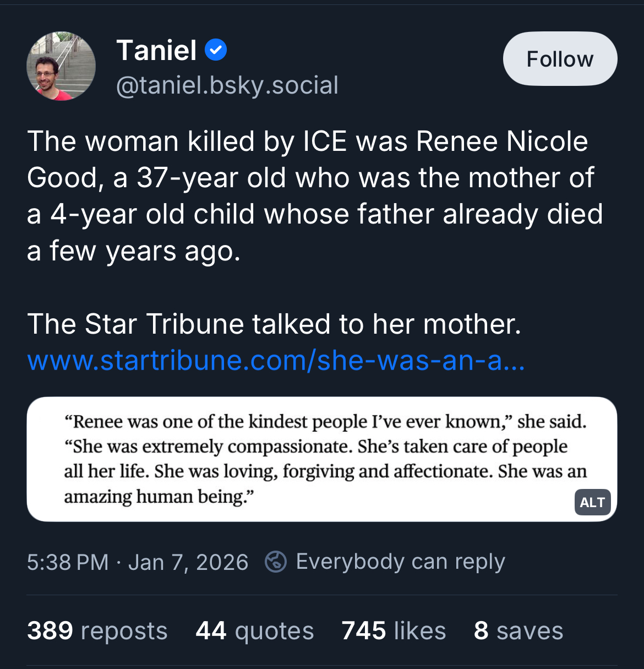
Task: Click the name "Renee Nicole" in post text
Action: 501,142
